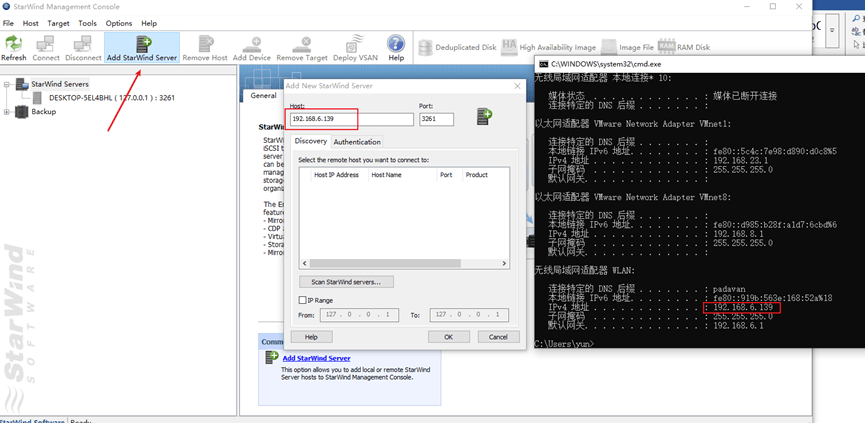Open the Options menu
This screenshot has height=423, width=865.
[119, 23]
